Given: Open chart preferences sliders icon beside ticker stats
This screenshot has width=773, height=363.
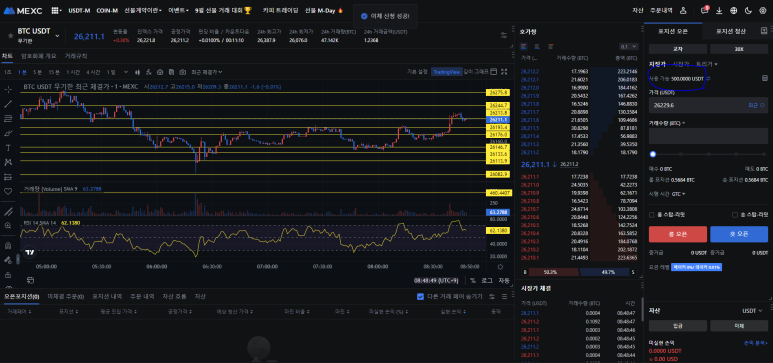Looking at the screenshot, I should [503, 35].
